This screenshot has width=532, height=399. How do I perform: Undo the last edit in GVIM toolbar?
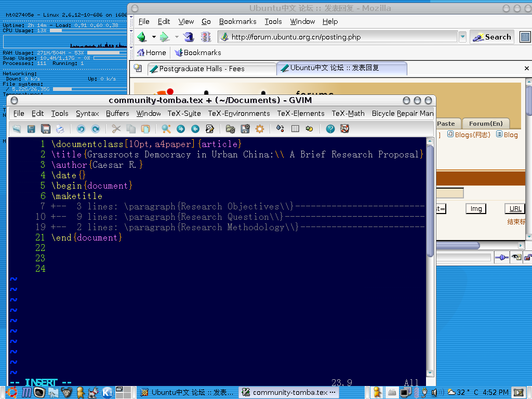(81, 129)
